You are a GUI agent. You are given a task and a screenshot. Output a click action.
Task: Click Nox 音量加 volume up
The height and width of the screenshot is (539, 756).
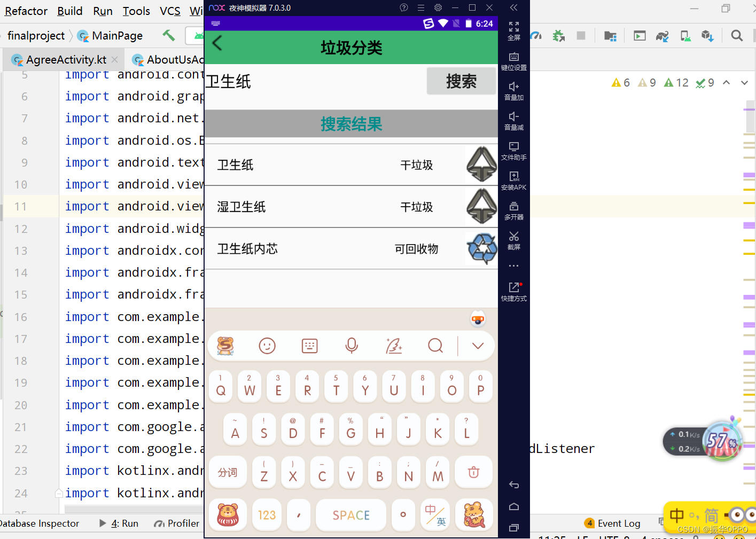[514, 91]
